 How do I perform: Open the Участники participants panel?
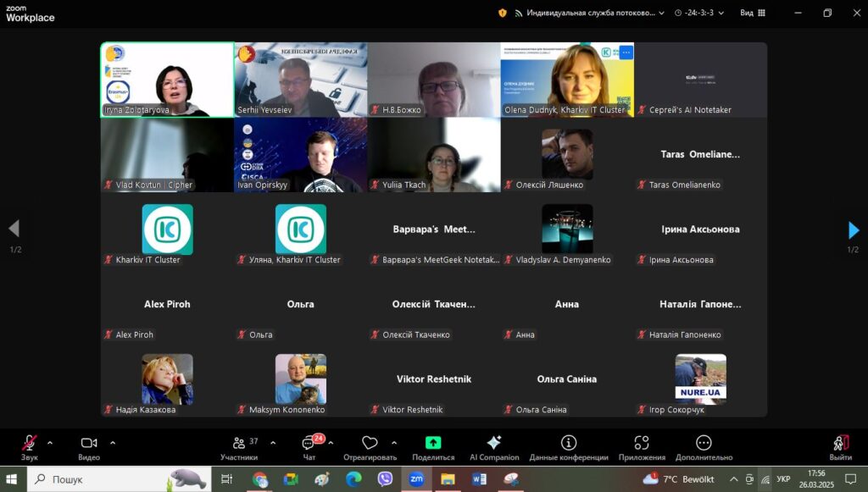point(239,448)
